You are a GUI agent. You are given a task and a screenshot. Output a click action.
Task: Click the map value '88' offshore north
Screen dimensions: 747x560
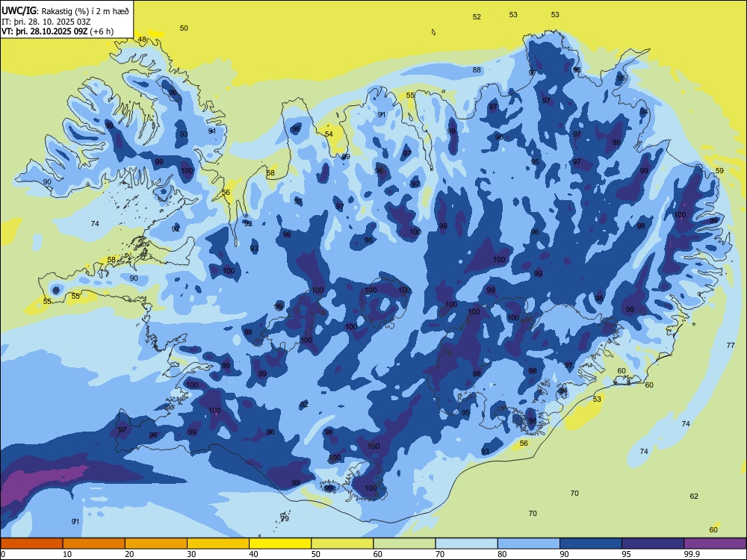tap(477, 70)
